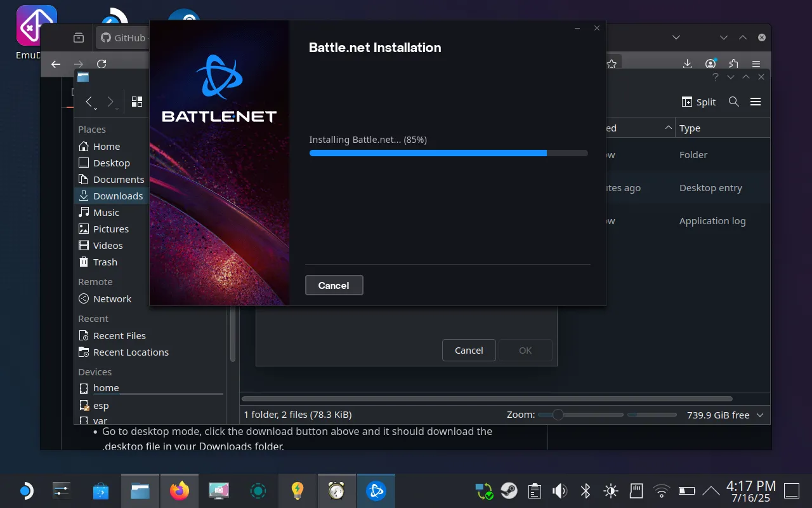The height and width of the screenshot is (508, 812).
Task: Expand the free space dropdown showing 739.9 GiB
Action: pyautogui.click(x=759, y=415)
